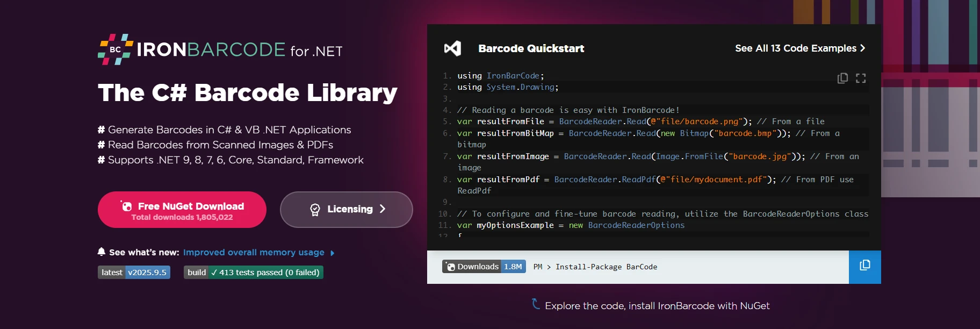980x329 pixels.
Task: Click the latest v2025.9.5 version badge
Action: [134, 273]
